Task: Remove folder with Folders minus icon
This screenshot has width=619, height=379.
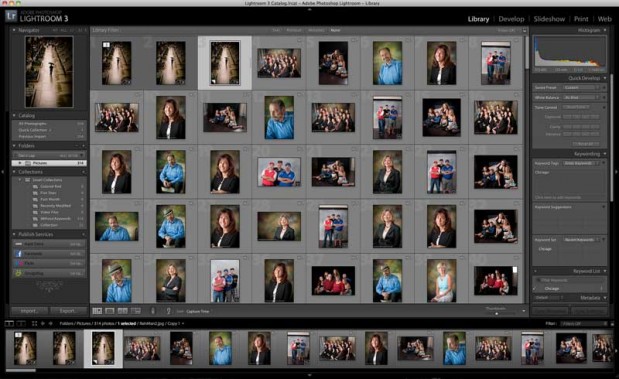Action: [77, 146]
